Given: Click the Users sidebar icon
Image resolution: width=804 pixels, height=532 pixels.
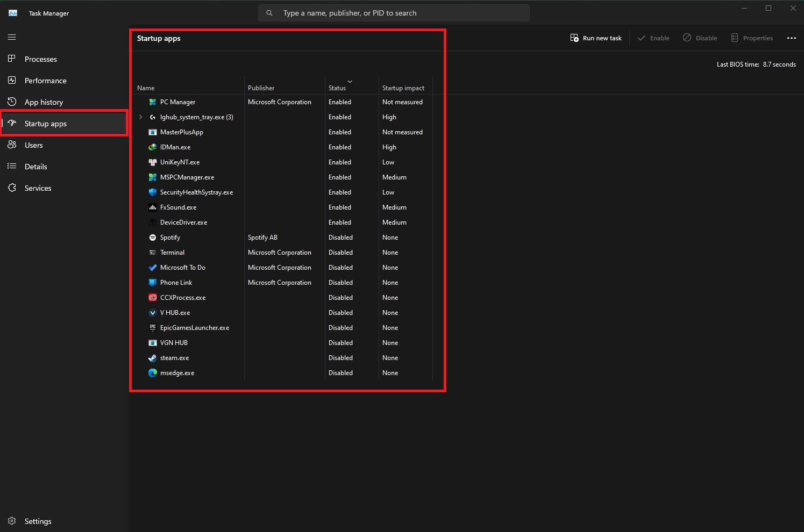Looking at the screenshot, I should pos(12,145).
